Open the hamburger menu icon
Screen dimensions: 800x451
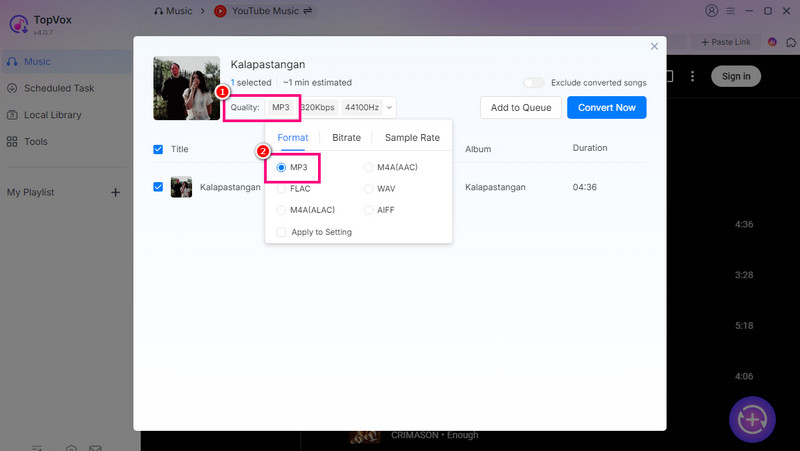coord(731,11)
